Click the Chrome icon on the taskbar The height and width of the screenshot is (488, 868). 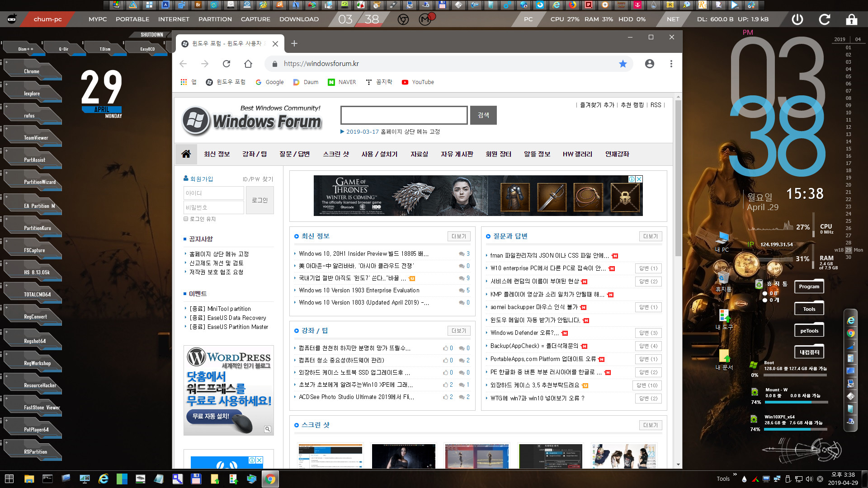(x=270, y=479)
